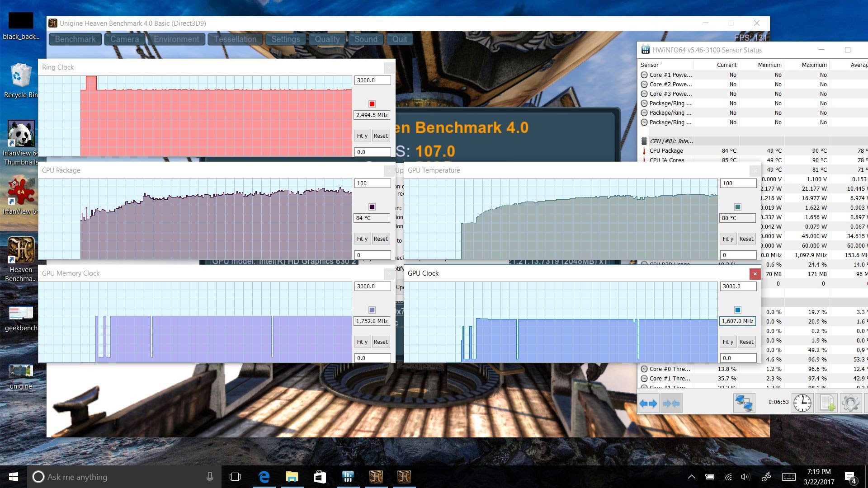Select Core #0 Thread usage row

point(753,369)
